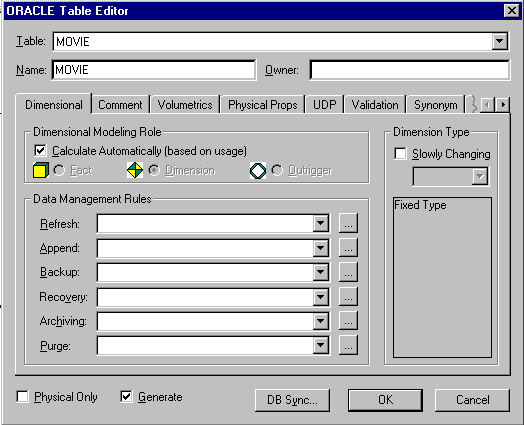The image size is (524, 425).
Task: Click inside the Fixed Type list box
Action: coord(442,277)
